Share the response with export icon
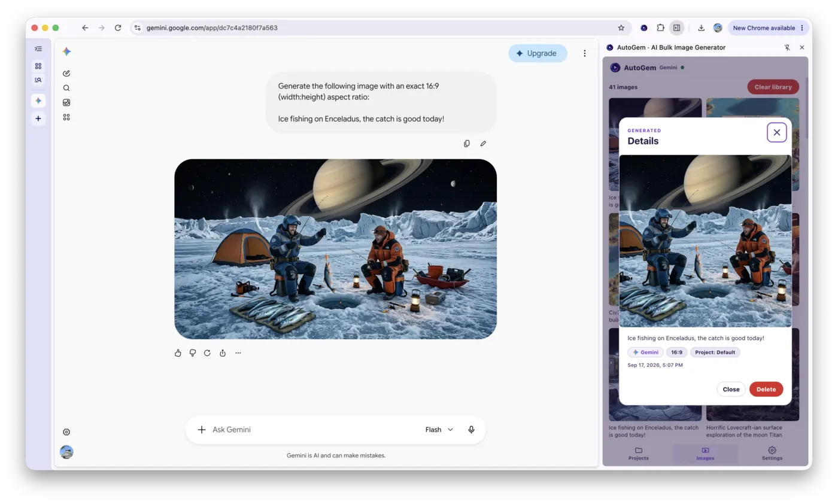Viewport: 838px width, 504px height. tap(223, 353)
